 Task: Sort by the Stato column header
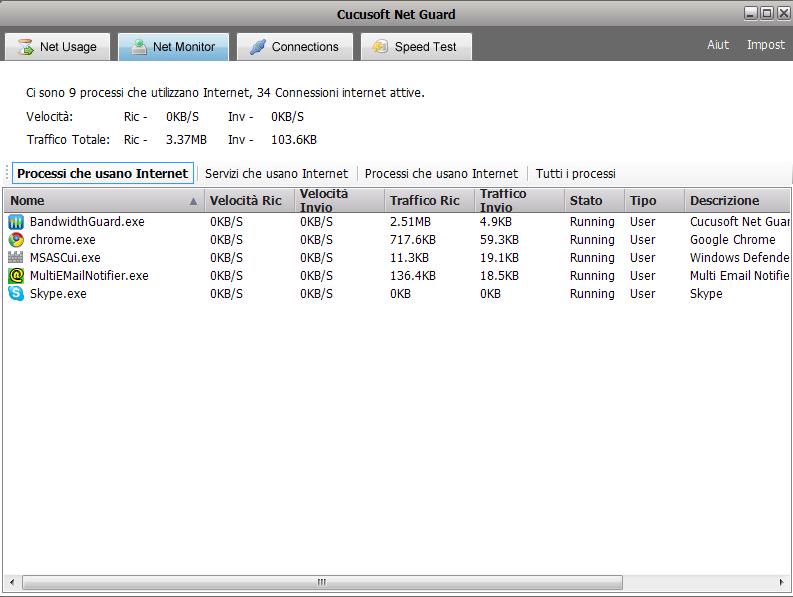[x=594, y=201]
